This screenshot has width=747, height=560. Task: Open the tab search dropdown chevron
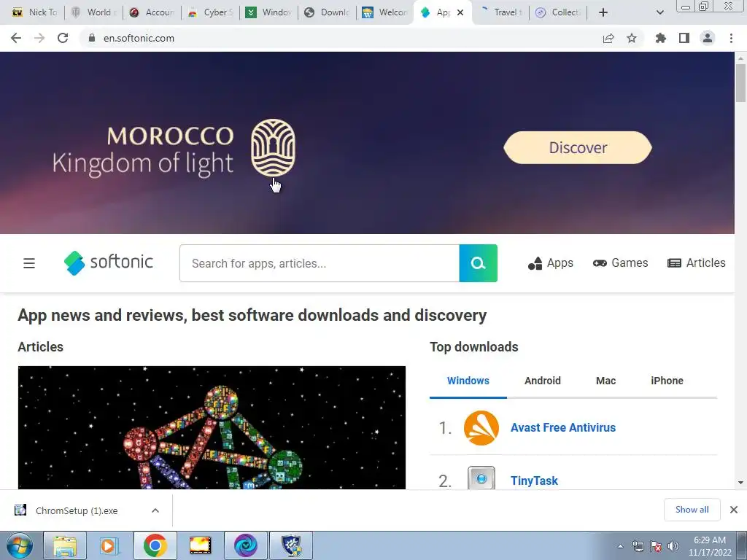[659, 12]
